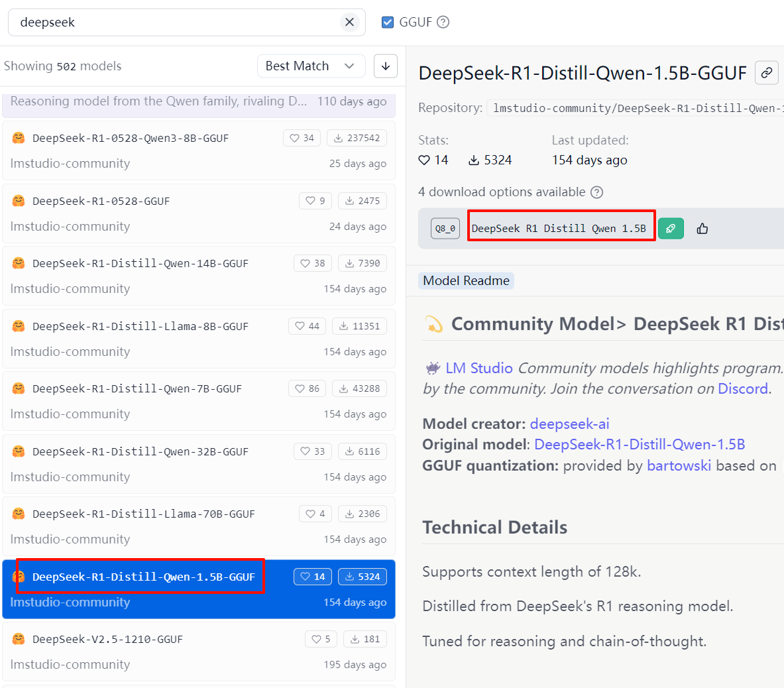Viewport: 784px width, 688px height.
Task: Select DeepSeek-V2.5-1210-GGUF in the model list
Action: coord(199,652)
